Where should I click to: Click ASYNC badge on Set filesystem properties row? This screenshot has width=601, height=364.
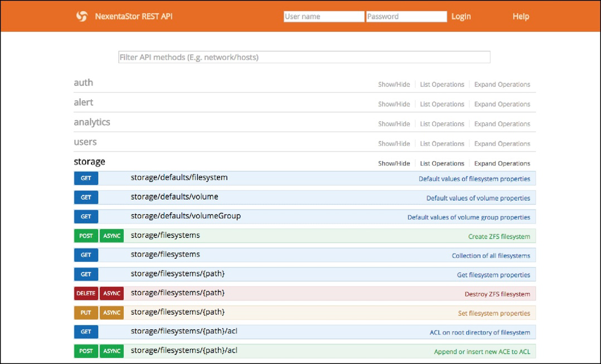tap(112, 312)
